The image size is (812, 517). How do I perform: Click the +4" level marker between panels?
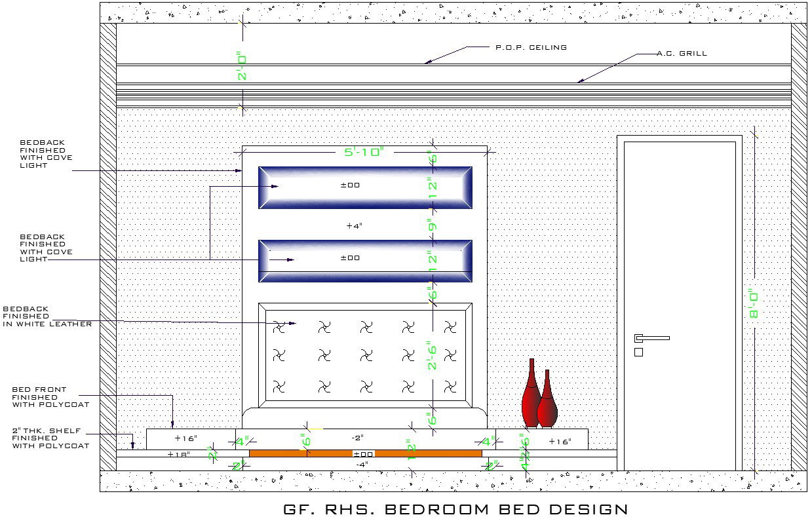(x=354, y=225)
